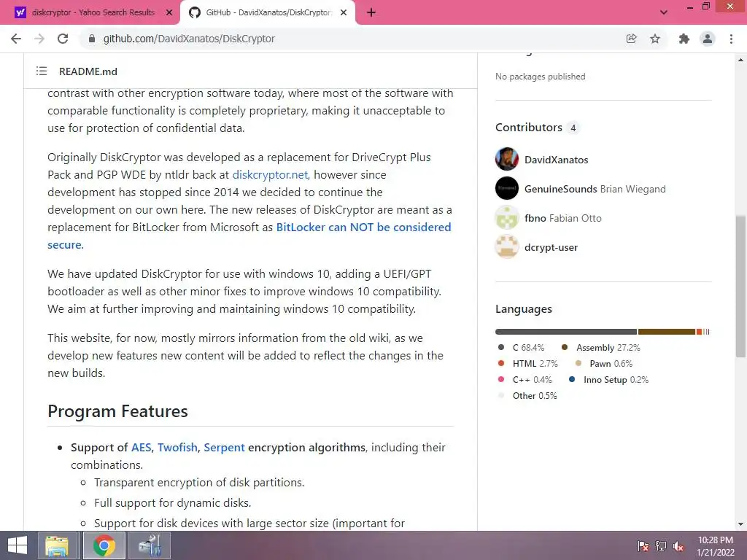Click the Chrome taskbar icon
Viewport: 747px width, 560px height.
click(104, 545)
